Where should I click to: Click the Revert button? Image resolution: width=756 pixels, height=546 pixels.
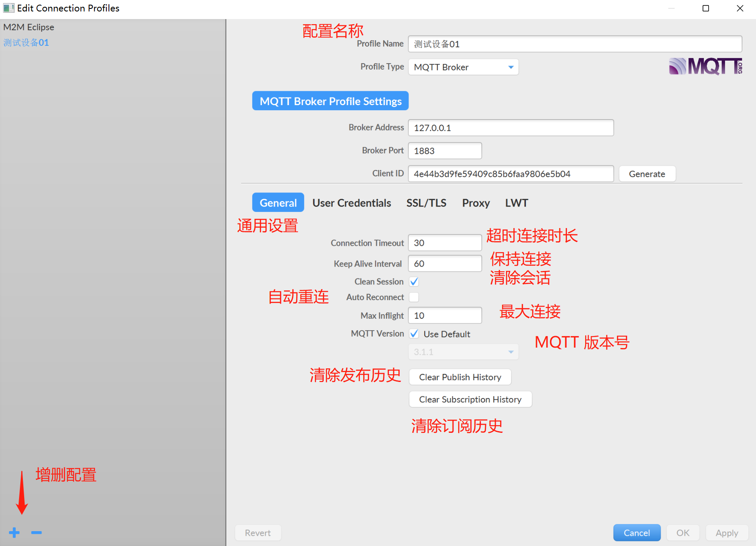258,533
